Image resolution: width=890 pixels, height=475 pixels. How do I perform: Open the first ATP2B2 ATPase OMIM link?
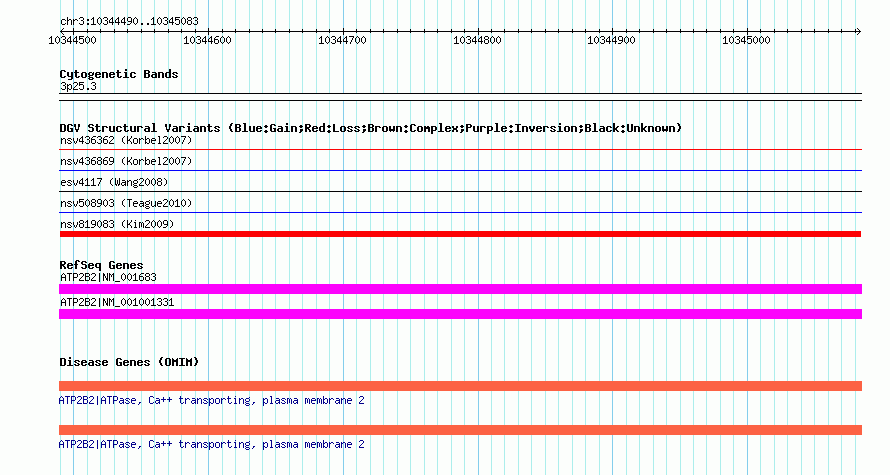coord(211,401)
